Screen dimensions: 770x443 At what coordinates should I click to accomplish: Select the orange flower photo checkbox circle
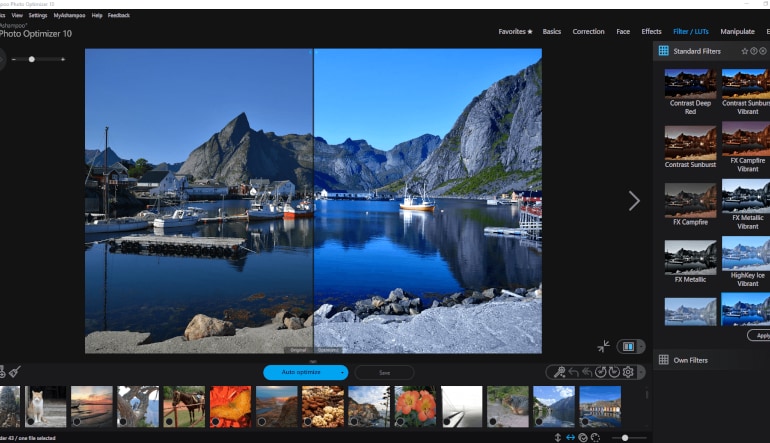point(216,421)
